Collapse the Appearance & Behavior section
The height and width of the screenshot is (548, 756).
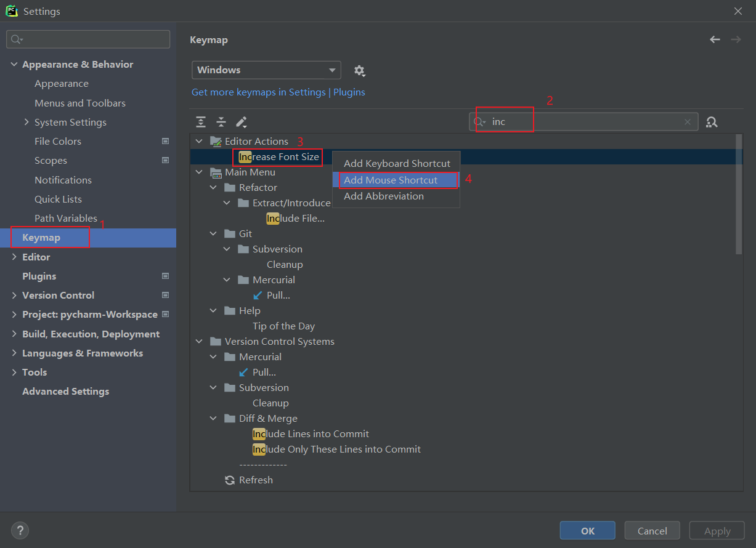click(14, 65)
